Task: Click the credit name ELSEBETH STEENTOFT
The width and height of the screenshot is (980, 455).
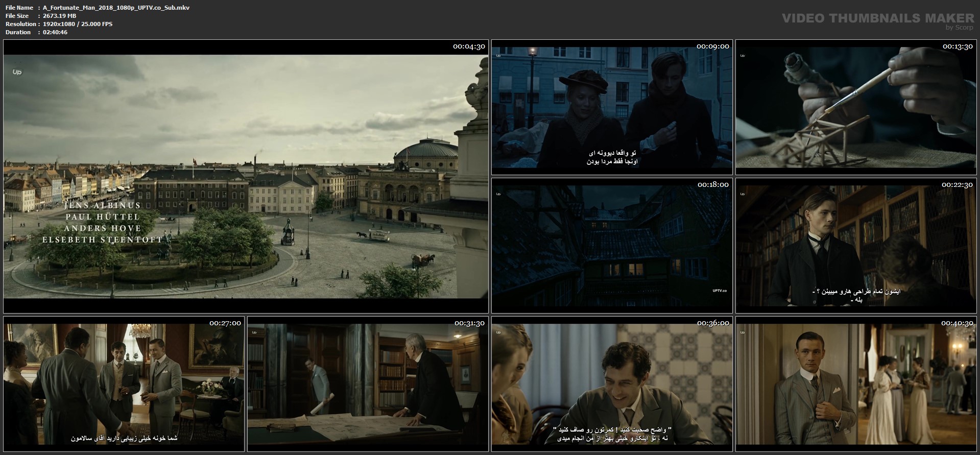Action: (103, 240)
